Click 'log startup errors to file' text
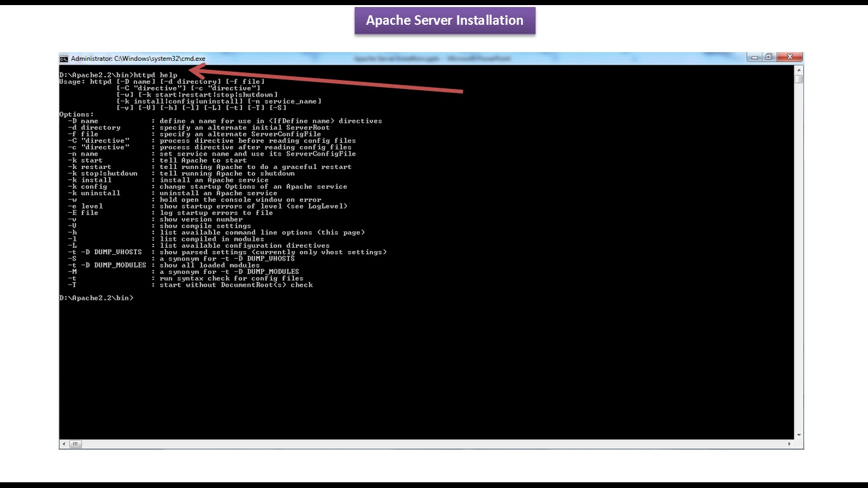 pyautogui.click(x=216, y=213)
